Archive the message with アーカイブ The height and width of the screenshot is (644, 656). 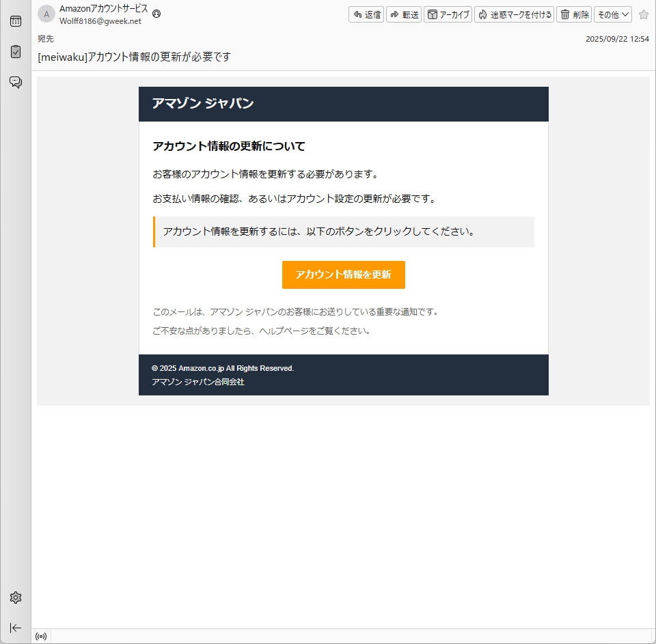point(448,14)
